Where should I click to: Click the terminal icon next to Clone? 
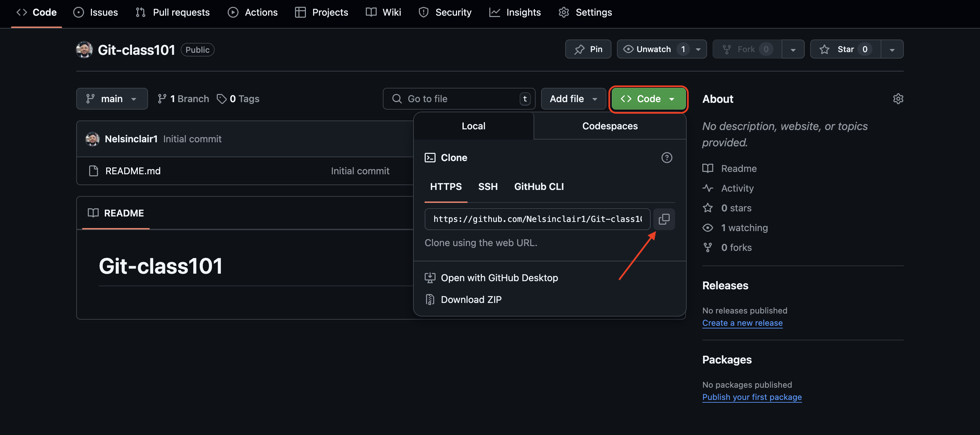(x=430, y=158)
